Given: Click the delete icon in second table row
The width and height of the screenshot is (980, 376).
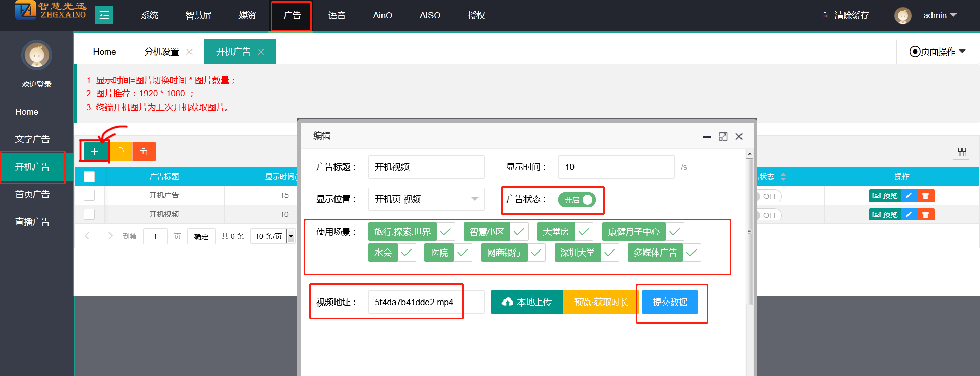Looking at the screenshot, I should tap(926, 215).
